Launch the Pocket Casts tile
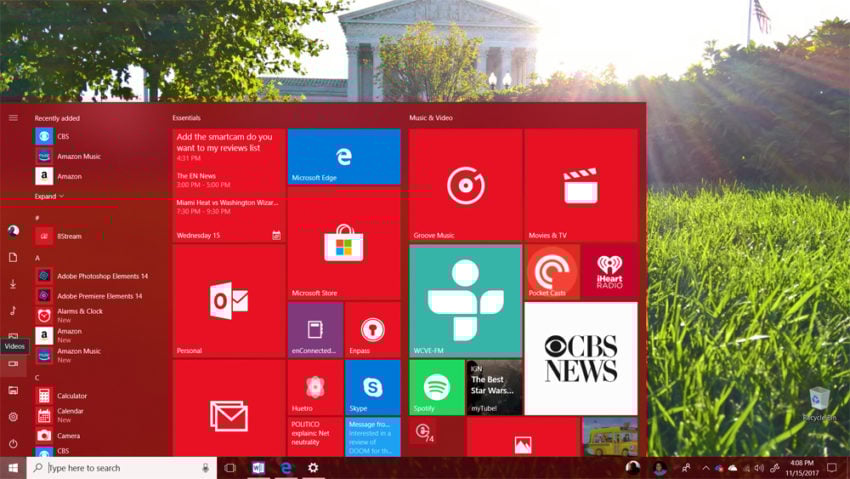 click(x=552, y=271)
